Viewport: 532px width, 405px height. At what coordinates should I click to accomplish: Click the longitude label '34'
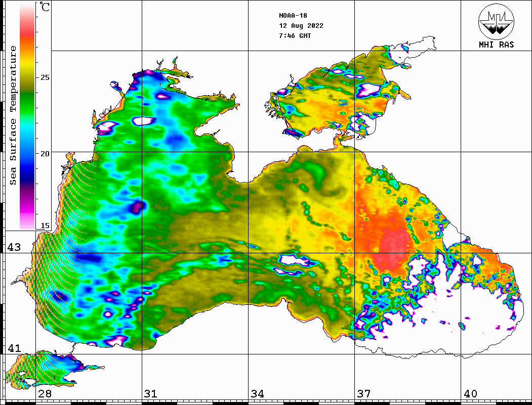coord(257,393)
